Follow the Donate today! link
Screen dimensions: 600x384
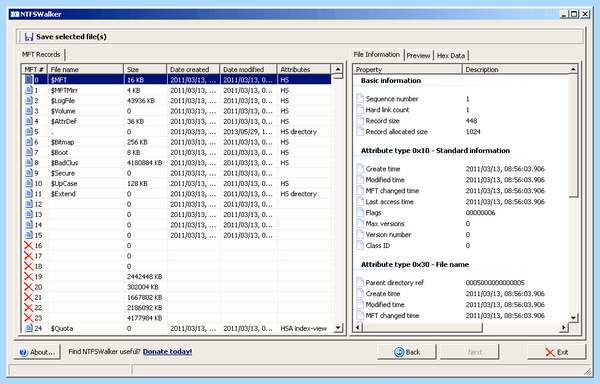167,351
